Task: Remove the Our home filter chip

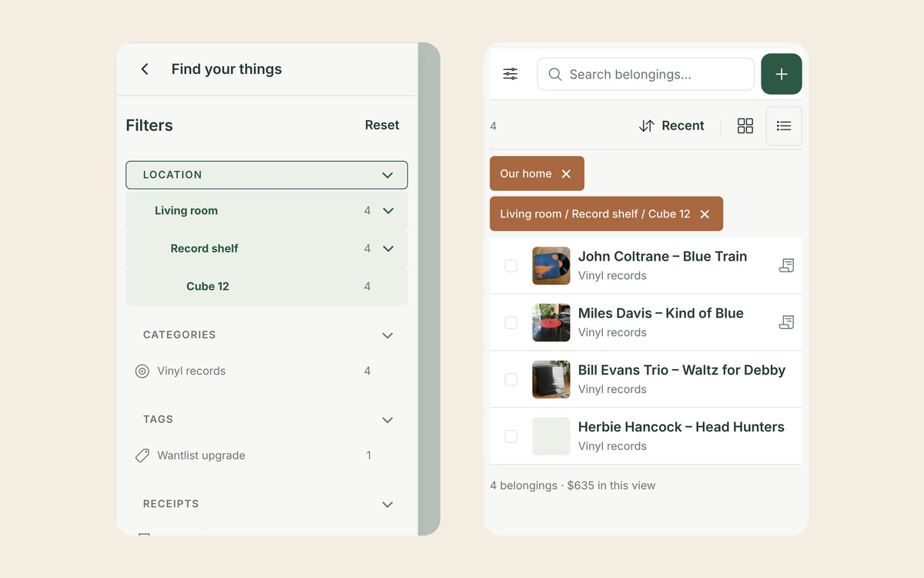Action: coord(566,174)
